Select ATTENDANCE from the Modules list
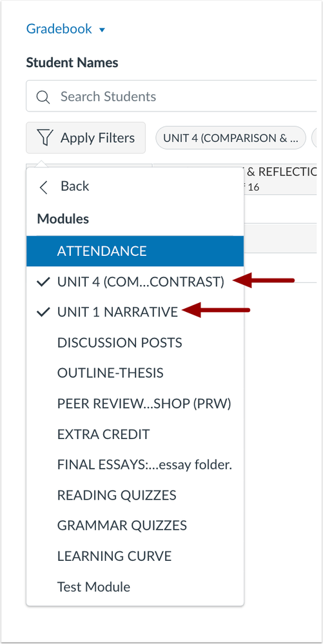Viewport: 323px width, 644px height. pyautogui.click(x=135, y=251)
